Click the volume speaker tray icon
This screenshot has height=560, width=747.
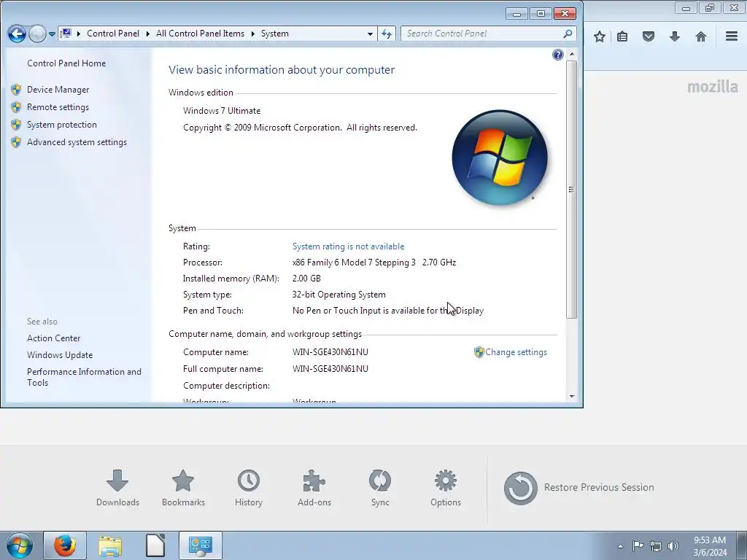[x=673, y=545]
